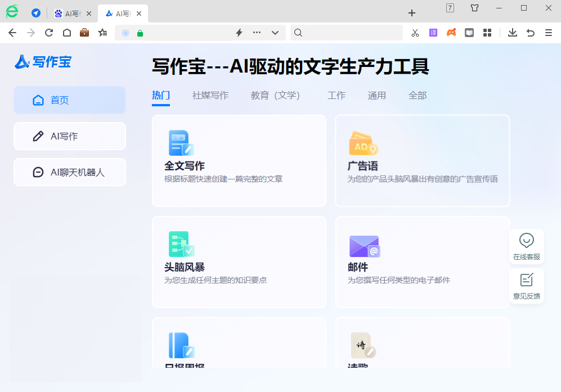This screenshot has width=561, height=392.
Task: Click the 诗 poetry icon card
Action: (x=422, y=343)
